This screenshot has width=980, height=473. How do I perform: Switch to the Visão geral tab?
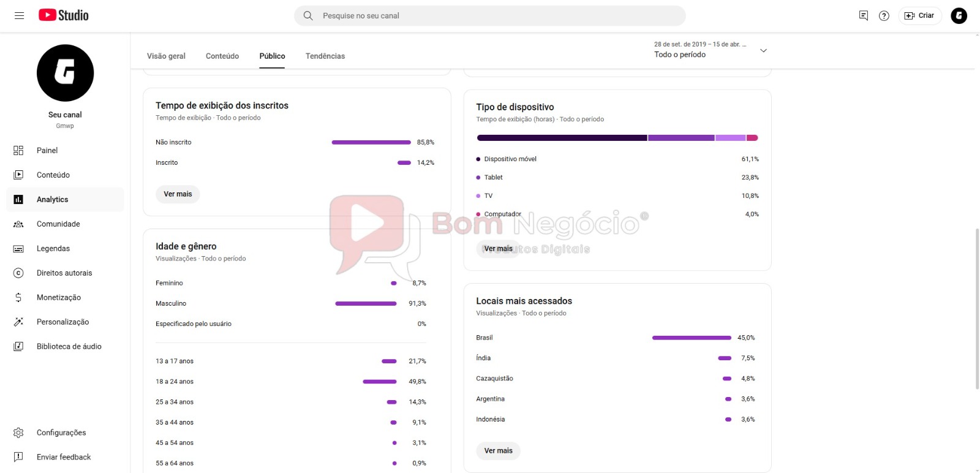click(x=166, y=56)
